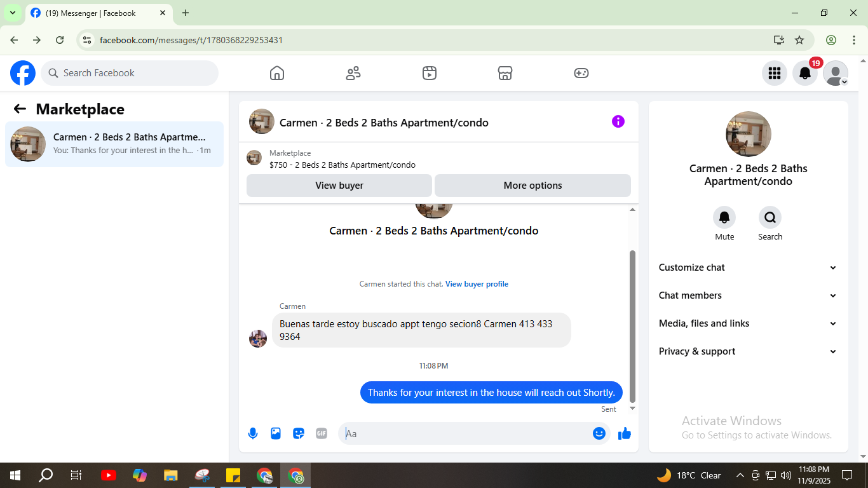Click the install app icon in address bar
This screenshot has width=868, height=488.
(779, 40)
